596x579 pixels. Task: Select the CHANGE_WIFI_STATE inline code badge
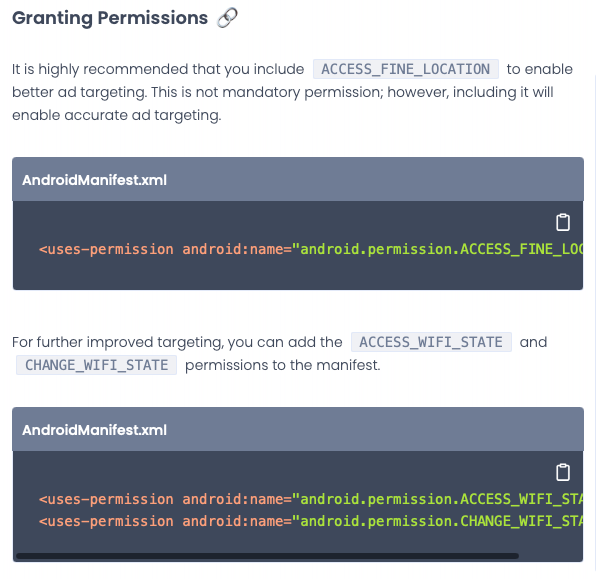[97, 365]
